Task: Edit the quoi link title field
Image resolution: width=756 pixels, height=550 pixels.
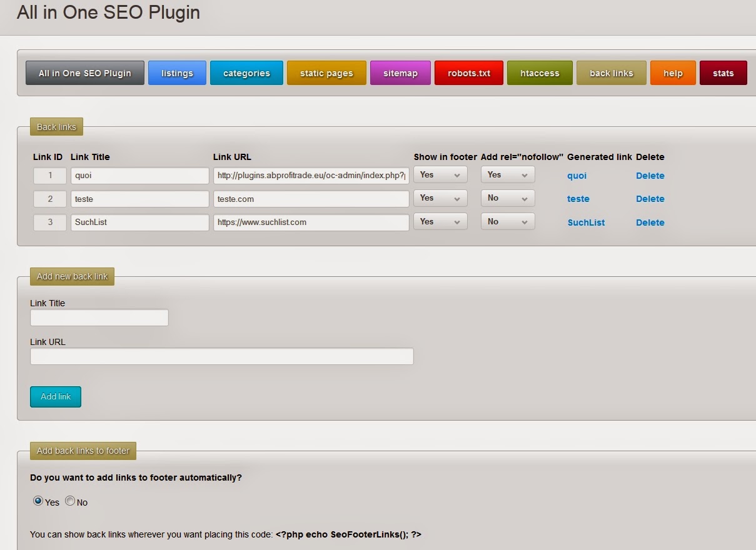Action: (139, 176)
